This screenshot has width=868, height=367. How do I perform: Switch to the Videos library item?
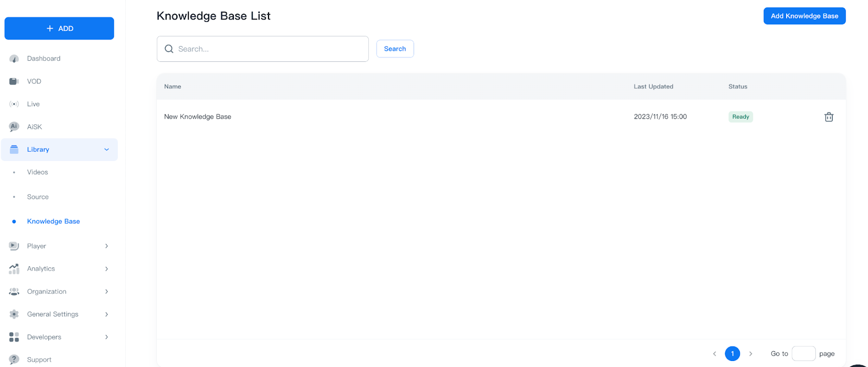coord(37,172)
